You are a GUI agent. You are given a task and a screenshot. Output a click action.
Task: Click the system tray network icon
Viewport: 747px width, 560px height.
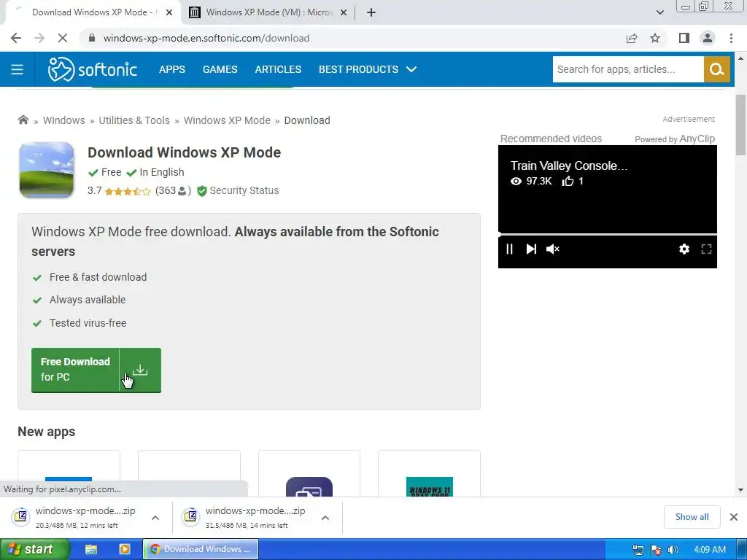[x=638, y=550]
